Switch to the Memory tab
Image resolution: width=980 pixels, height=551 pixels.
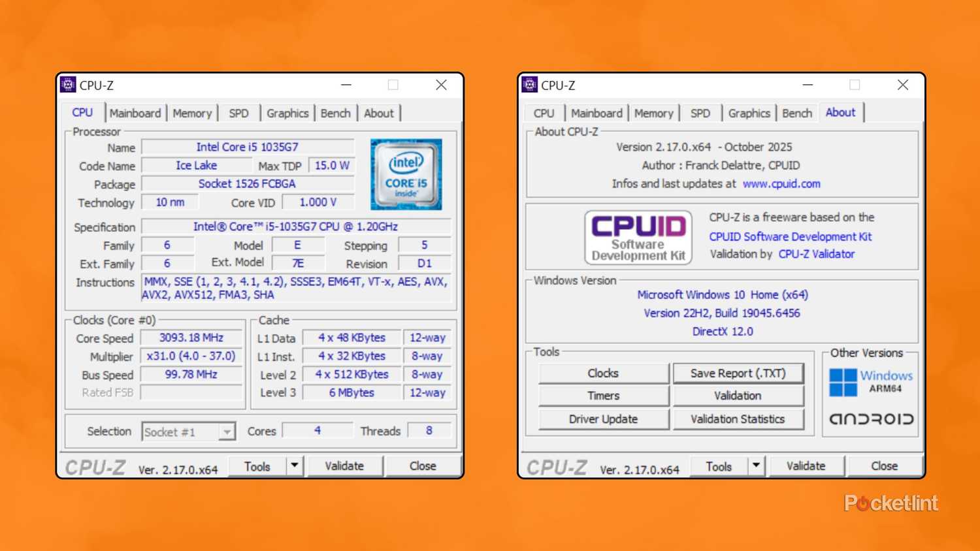(192, 112)
